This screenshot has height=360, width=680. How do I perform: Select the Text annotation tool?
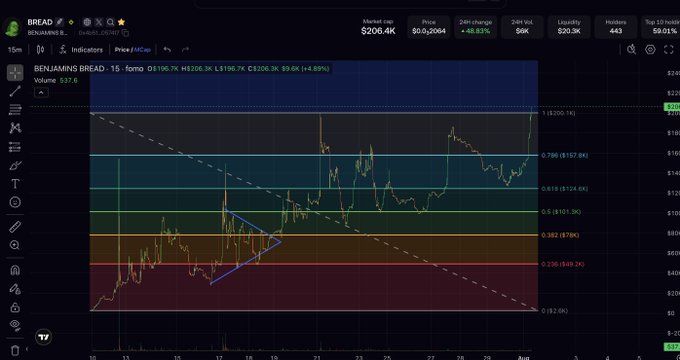[x=15, y=184]
